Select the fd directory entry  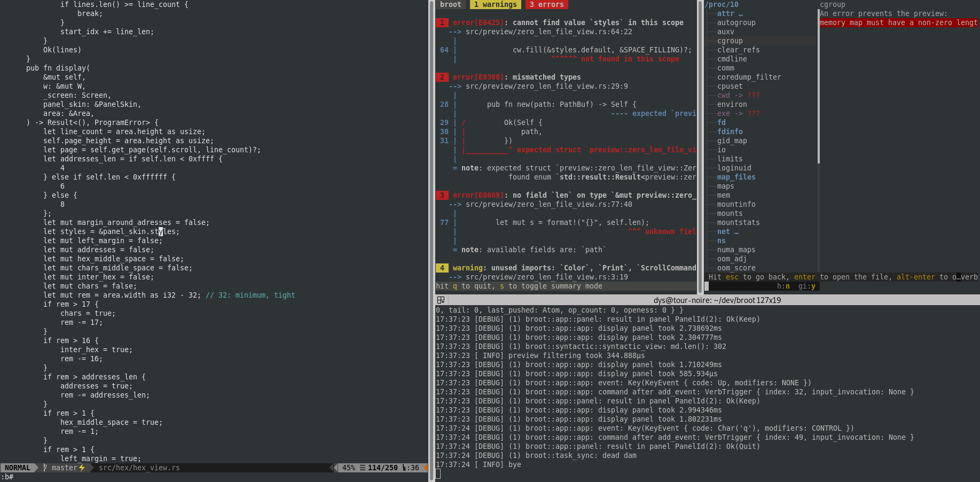[722, 122]
